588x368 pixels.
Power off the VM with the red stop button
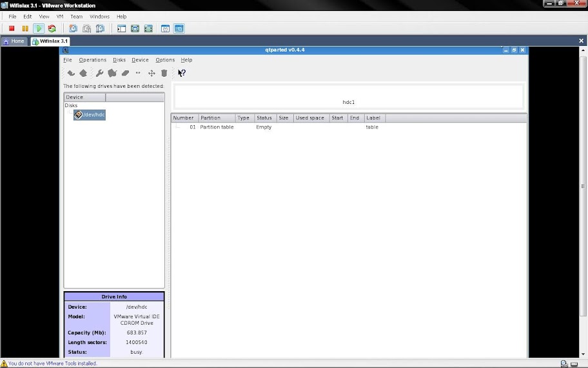[x=12, y=28]
